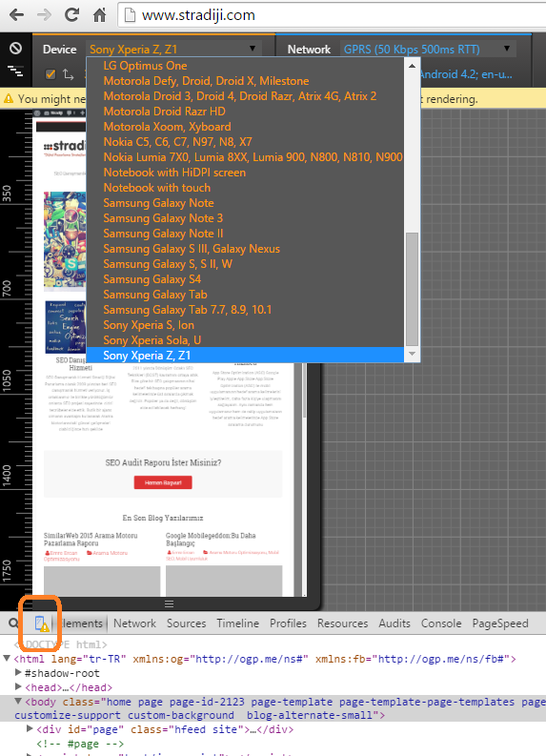This screenshot has height=756, width=546.
Task: Click the browser back arrow
Action: pos(16,15)
